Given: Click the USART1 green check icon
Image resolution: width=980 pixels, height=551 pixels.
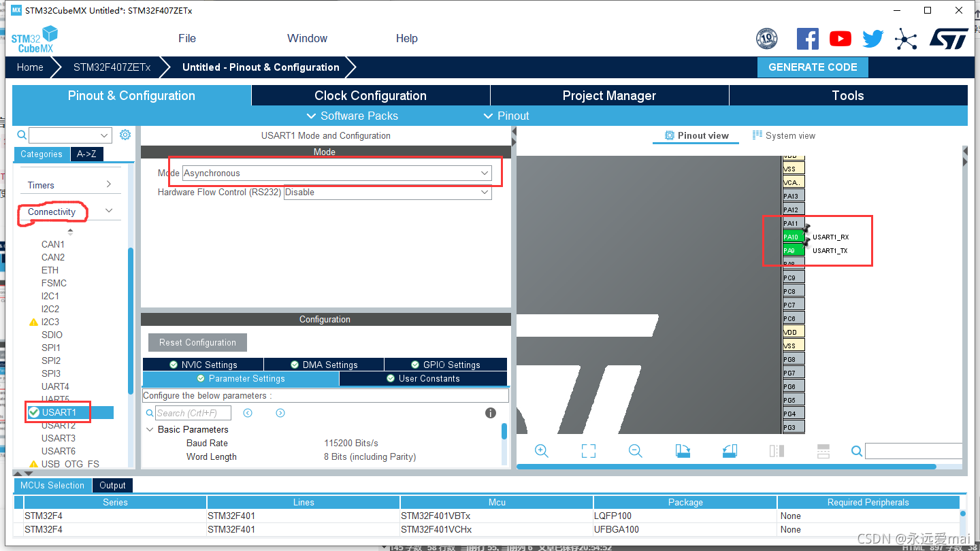Looking at the screenshot, I should point(34,412).
